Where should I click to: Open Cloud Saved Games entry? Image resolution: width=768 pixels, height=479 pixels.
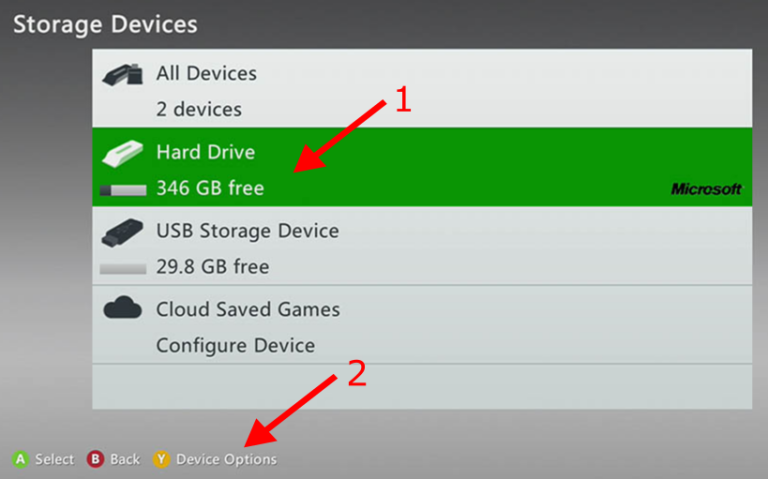click(x=422, y=324)
